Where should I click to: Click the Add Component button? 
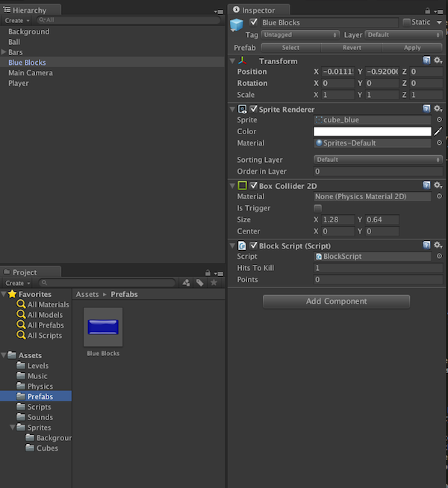336,301
